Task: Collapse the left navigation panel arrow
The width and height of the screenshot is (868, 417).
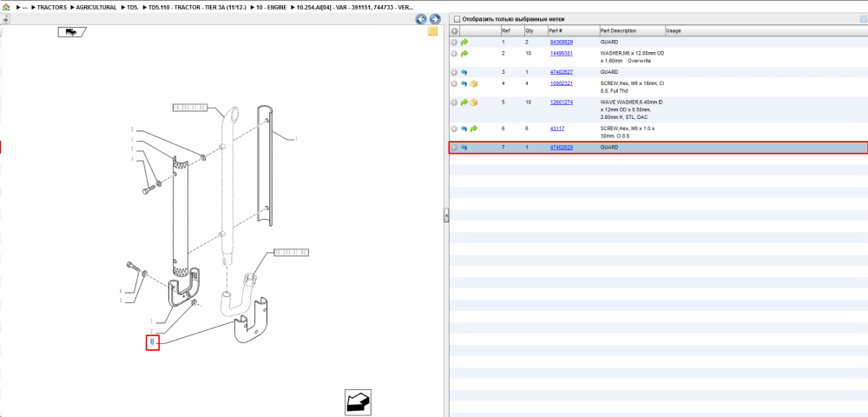Action: [5, 19]
